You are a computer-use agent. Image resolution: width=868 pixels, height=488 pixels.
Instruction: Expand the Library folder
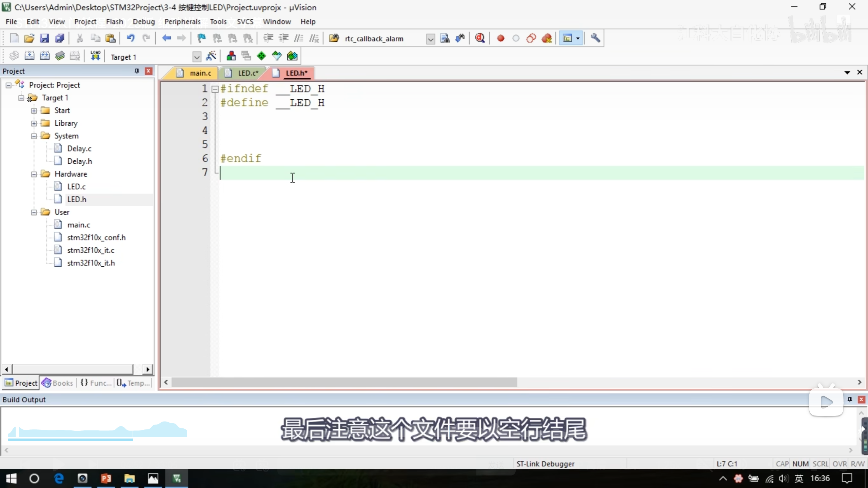34,123
